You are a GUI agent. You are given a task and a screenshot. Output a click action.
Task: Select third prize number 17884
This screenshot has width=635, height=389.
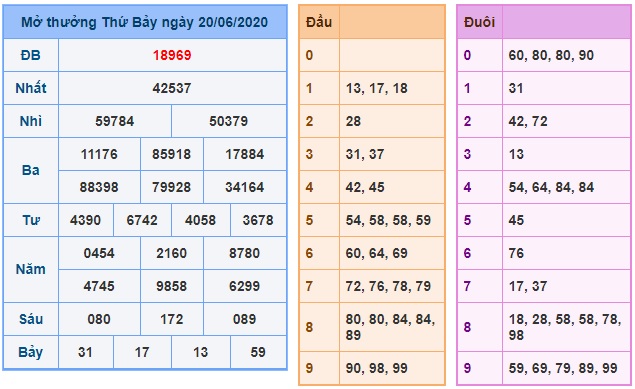pyautogui.click(x=245, y=154)
